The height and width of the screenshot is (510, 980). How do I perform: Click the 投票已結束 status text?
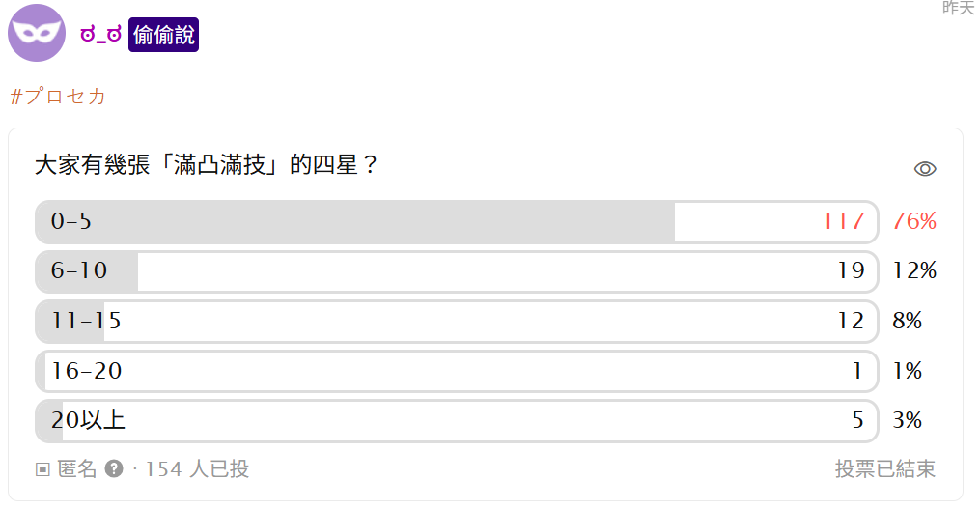(884, 469)
